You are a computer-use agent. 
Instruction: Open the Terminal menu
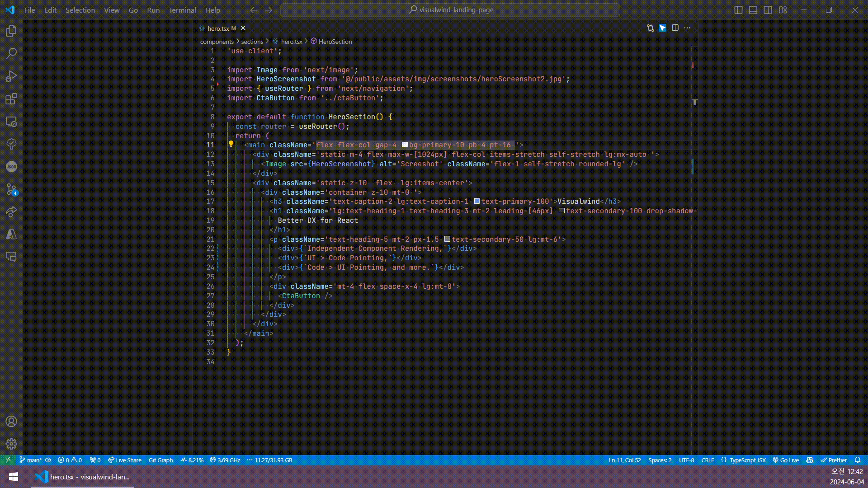point(182,10)
